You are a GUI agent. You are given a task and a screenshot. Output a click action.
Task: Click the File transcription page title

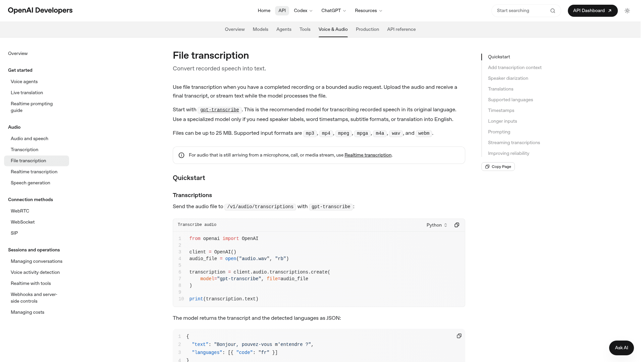coord(211,56)
